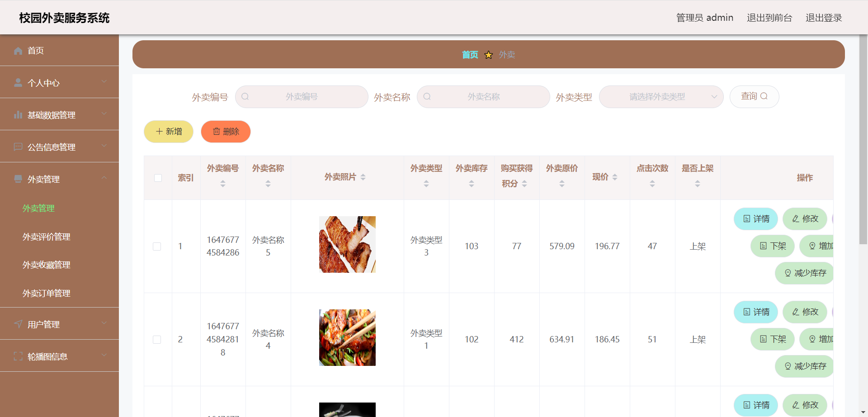This screenshot has height=417, width=868.
Task: Select the person icon next to 个人中心
Action: 18,82
